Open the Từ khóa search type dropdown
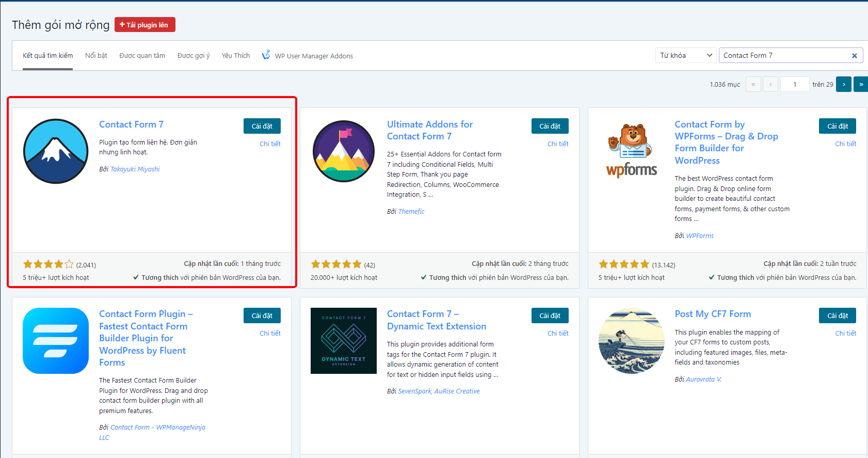 click(686, 55)
